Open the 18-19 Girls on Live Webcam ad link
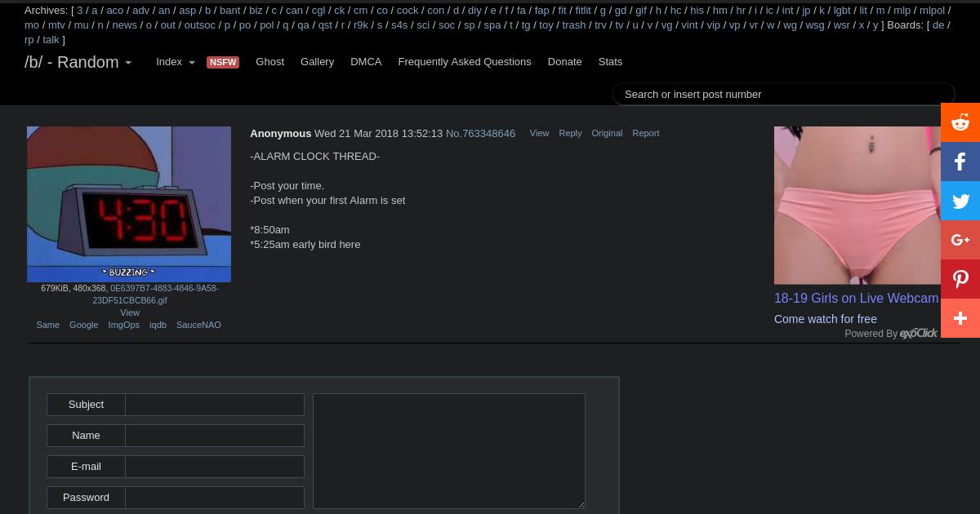The image size is (980, 514). (x=856, y=299)
